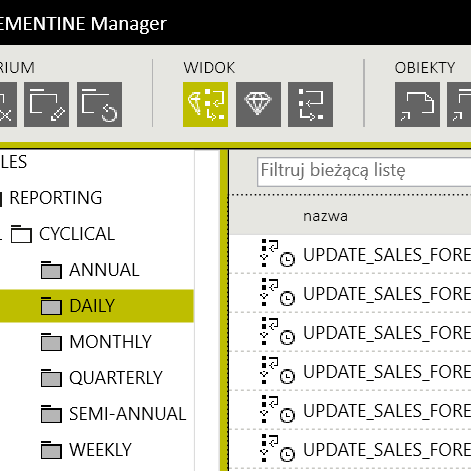Open the WEEKLY folder
Image resolution: width=471 pixels, height=471 pixels.
(100, 450)
